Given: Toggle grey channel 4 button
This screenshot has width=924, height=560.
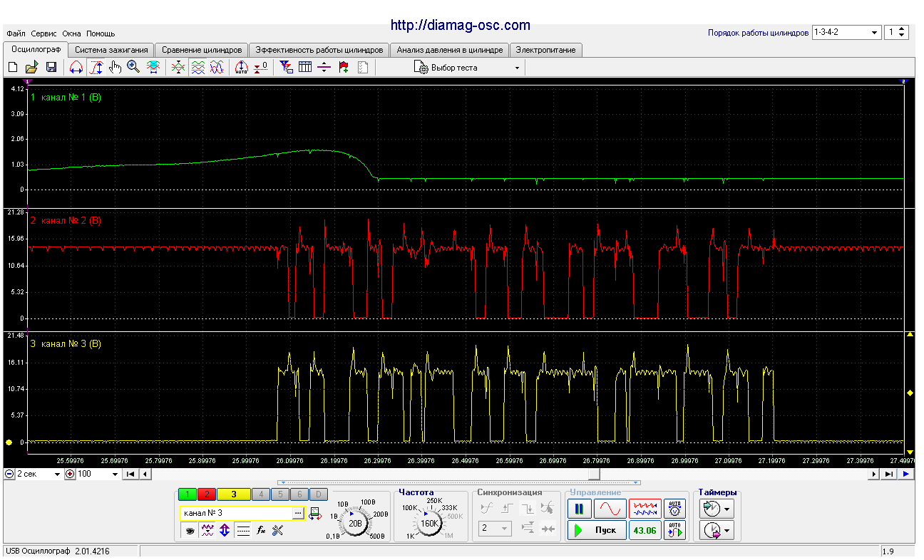Looking at the screenshot, I should 261,494.
